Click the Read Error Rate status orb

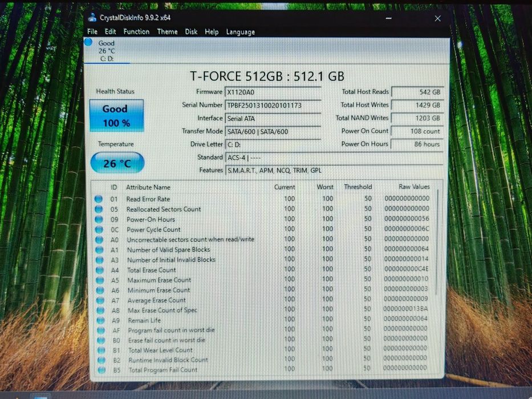coord(99,199)
